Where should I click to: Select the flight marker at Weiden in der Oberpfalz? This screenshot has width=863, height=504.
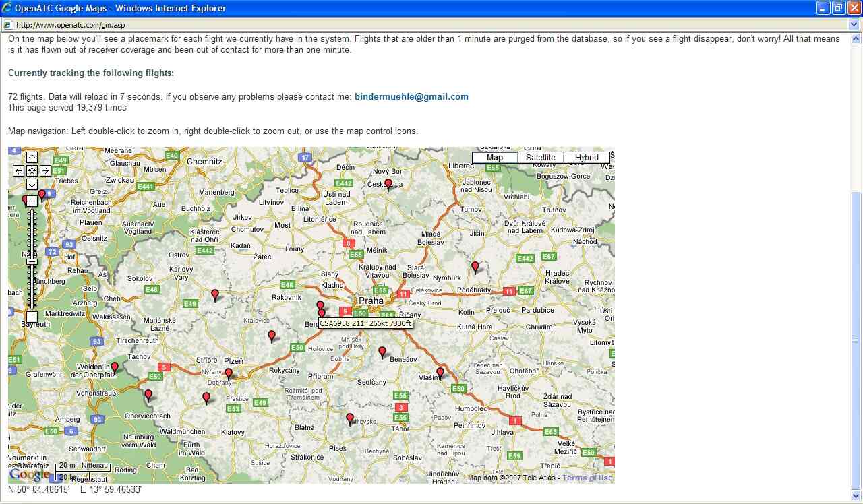tap(115, 367)
